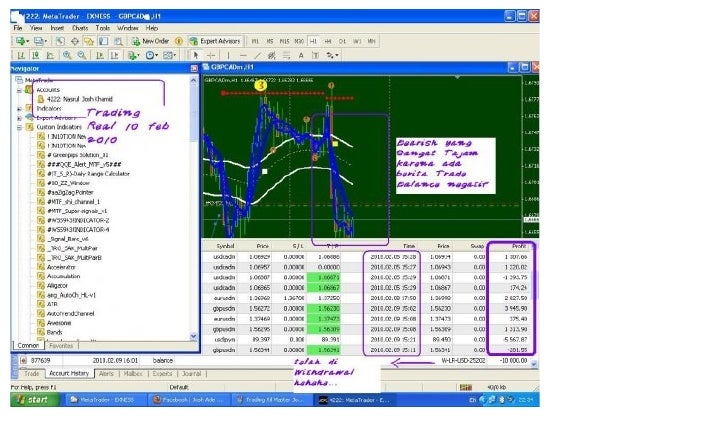This screenshot has width=728, height=442.
Task: Collapse the Accounts tree node
Action: (19, 89)
